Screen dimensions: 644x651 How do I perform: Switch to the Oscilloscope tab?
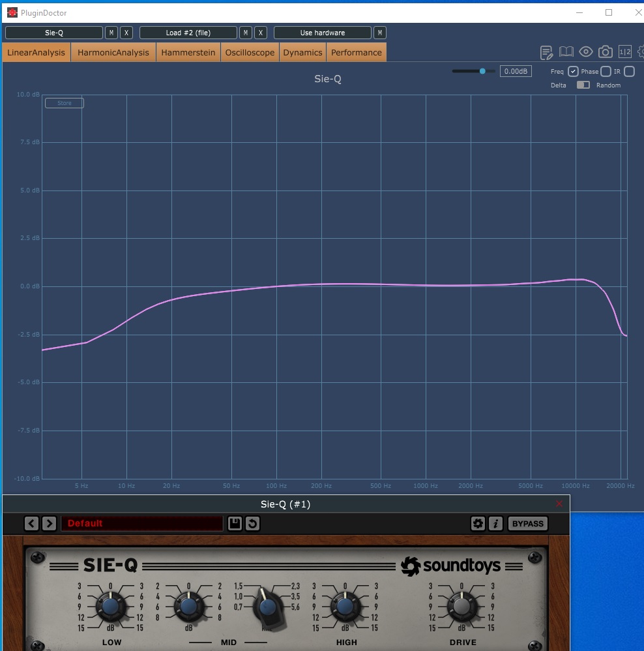coord(250,53)
